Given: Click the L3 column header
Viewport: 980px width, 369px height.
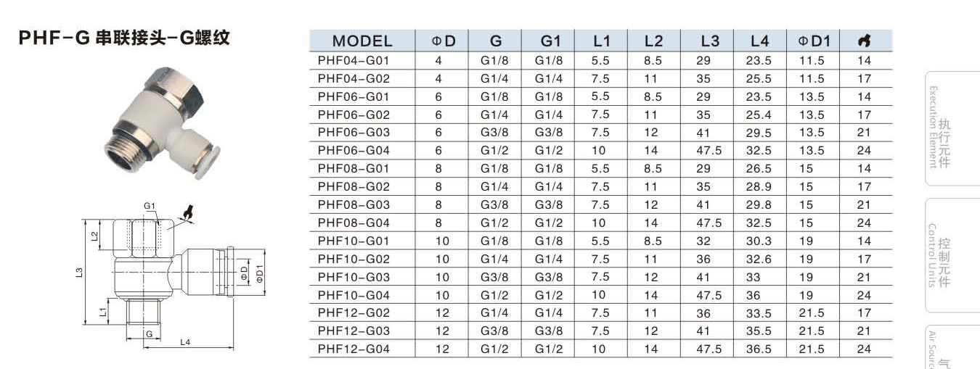Looking at the screenshot, I should pos(710,41).
